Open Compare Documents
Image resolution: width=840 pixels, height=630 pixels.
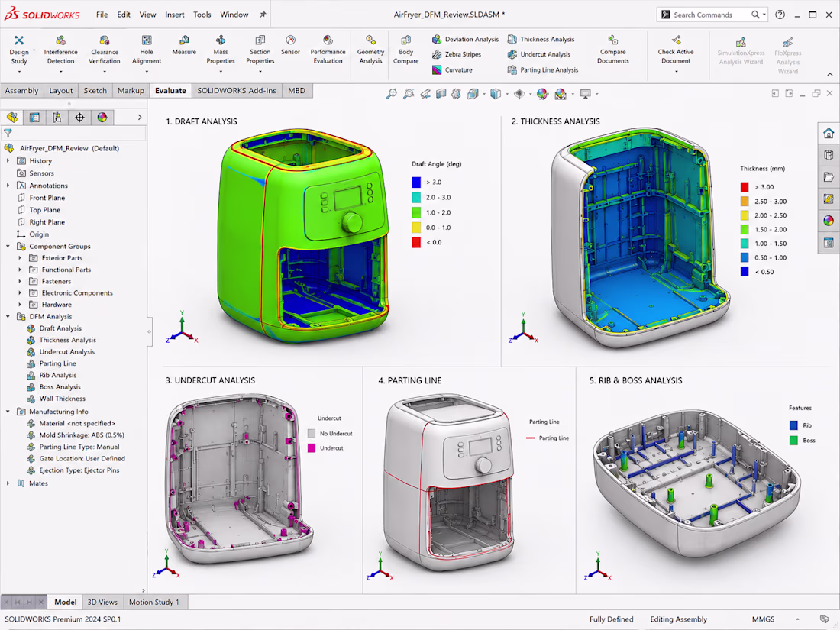pos(613,50)
